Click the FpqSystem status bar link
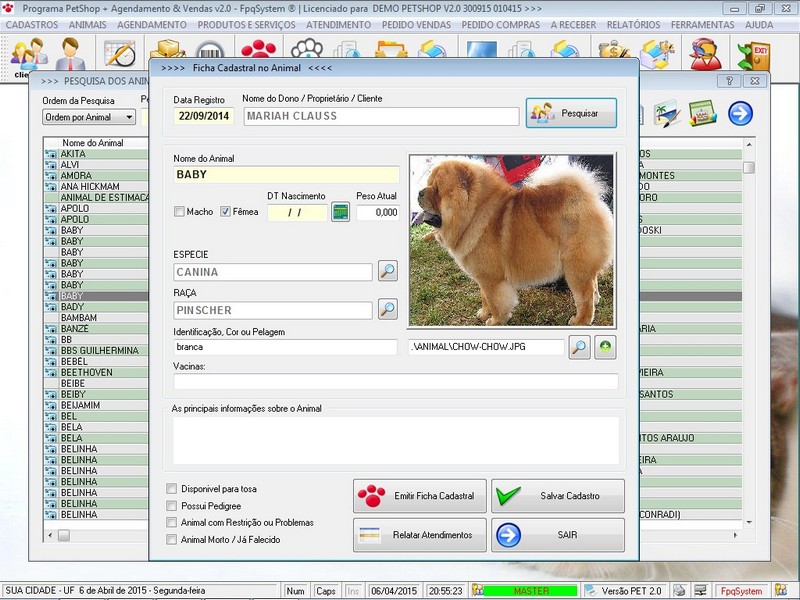This screenshot has width=800, height=600. 741,591
